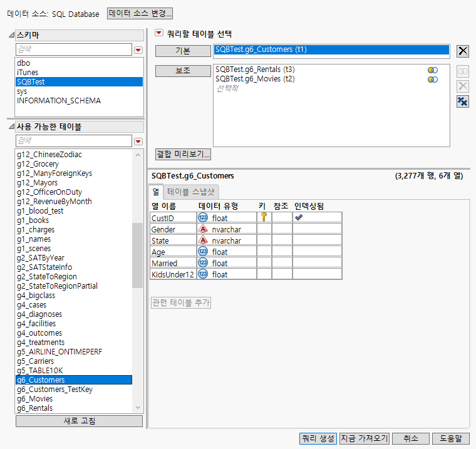The image size is (476, 449).
Task: Collapse the 스키마 section triangle
Action: click(11, 35)
